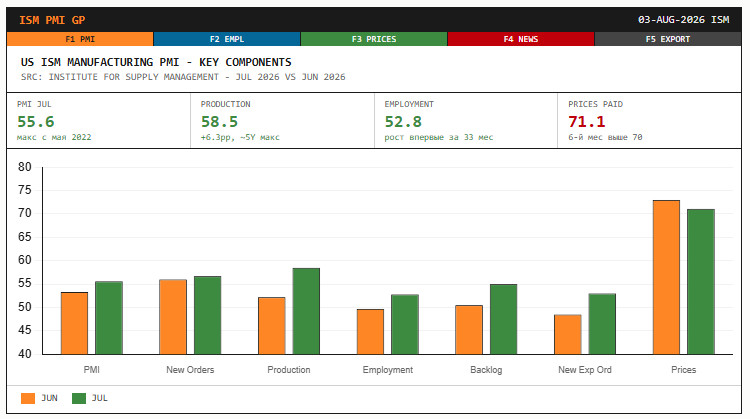This screenshot has width=750, height=419.
Task: Click the orange JUN bar for PMI
Action: (74, 323)
